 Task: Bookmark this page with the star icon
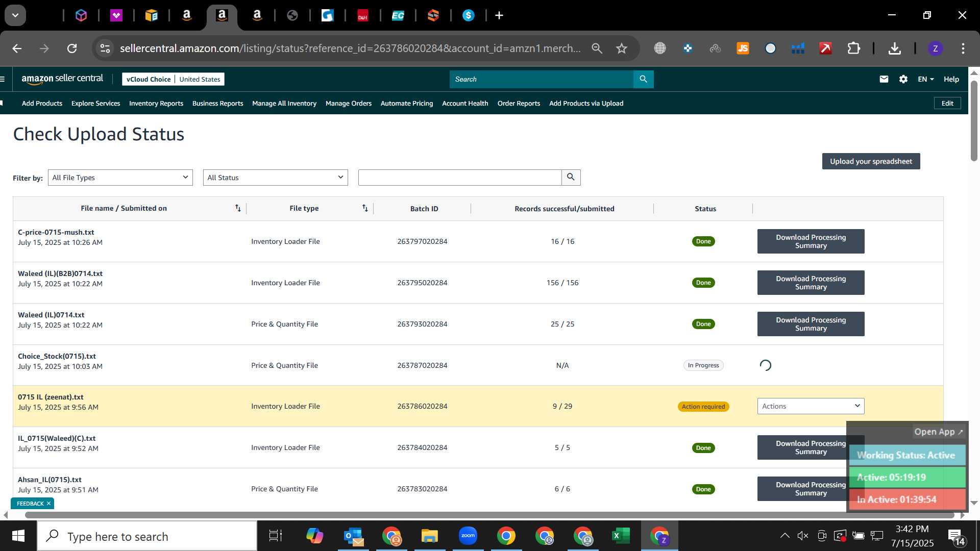click(621, 48)
